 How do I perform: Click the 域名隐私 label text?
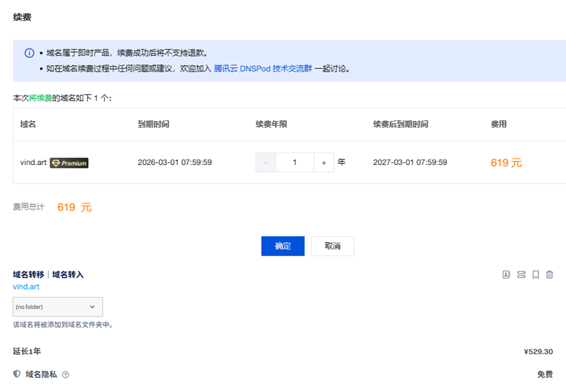[41, 374]
